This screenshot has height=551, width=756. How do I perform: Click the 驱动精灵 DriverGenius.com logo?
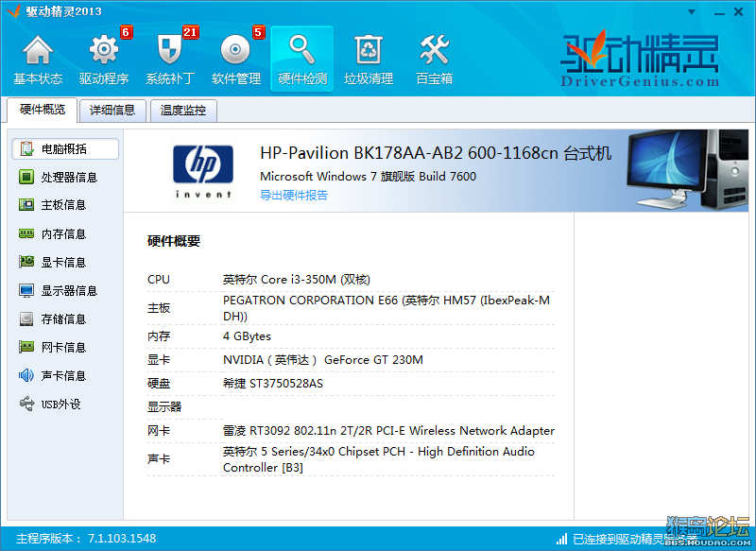pos(641,59)
